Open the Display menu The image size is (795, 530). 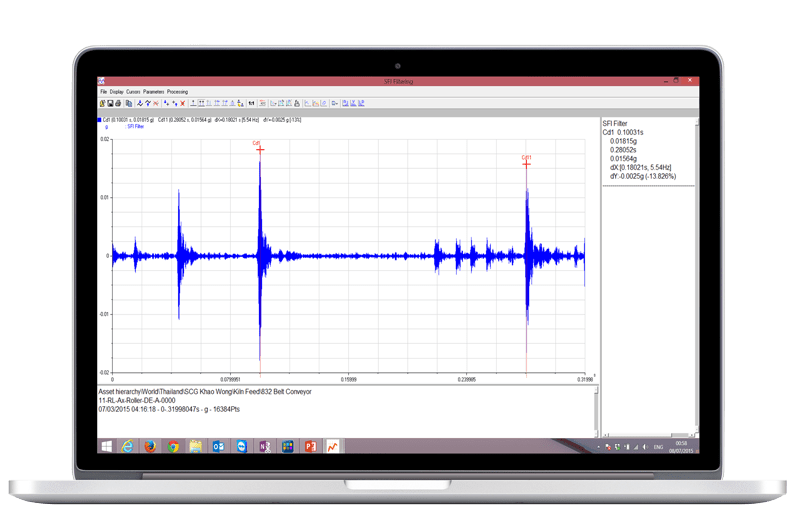click(x=117, y=92)
